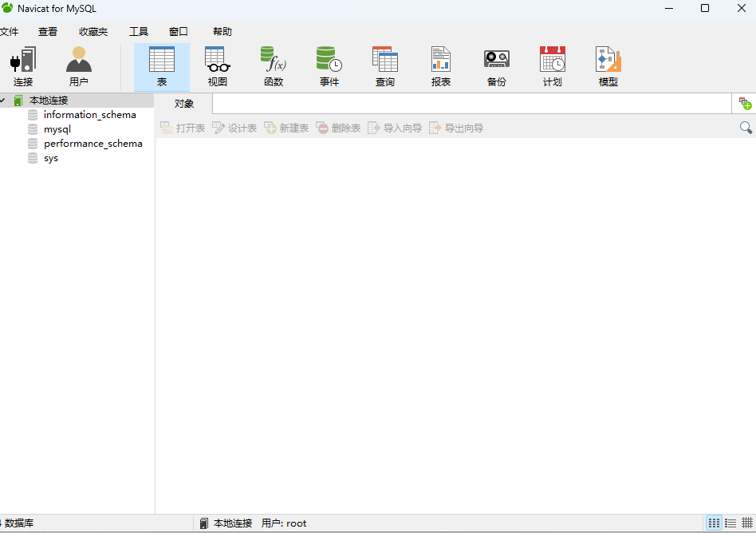Open the 查询 query section

[x=384, y=66]
